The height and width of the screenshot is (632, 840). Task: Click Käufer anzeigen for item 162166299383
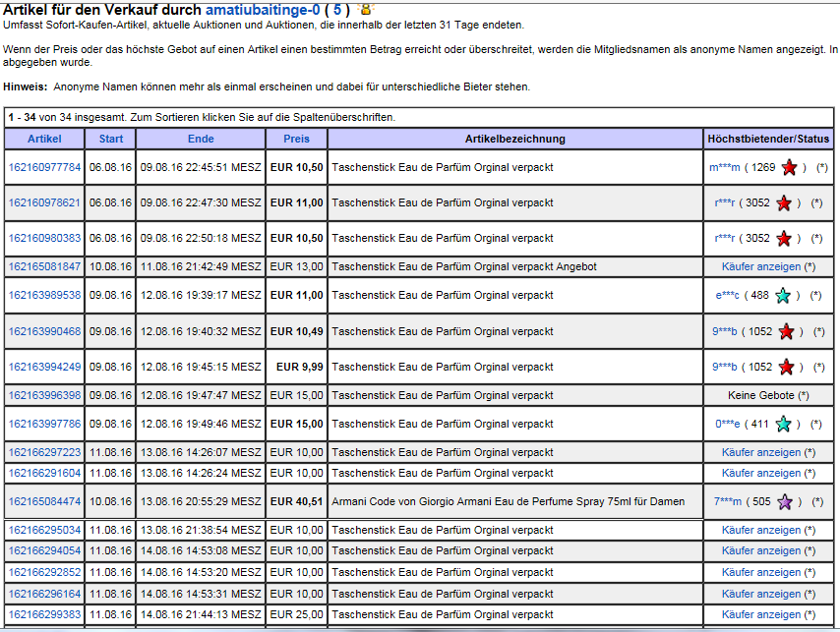tap(760, 614)
